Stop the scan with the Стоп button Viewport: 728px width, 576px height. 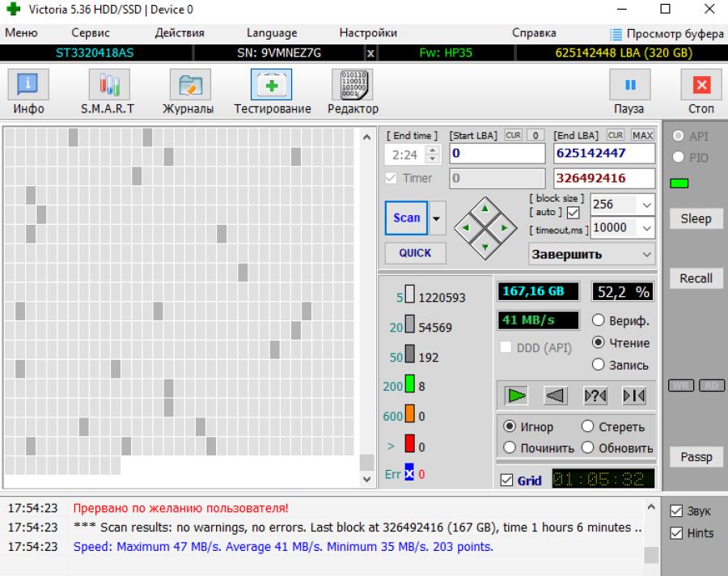pyautogui.click(x=700, y=91)
